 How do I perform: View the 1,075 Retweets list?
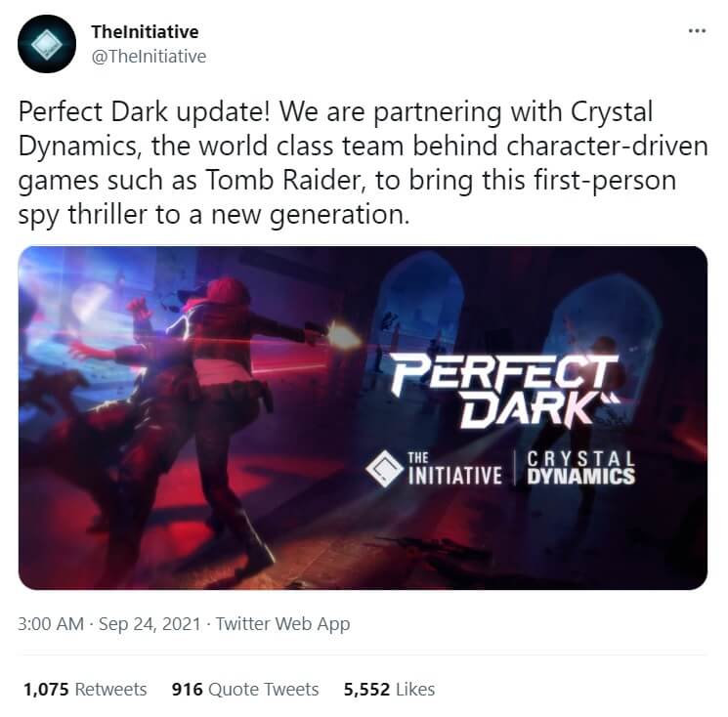coord(85,689)
